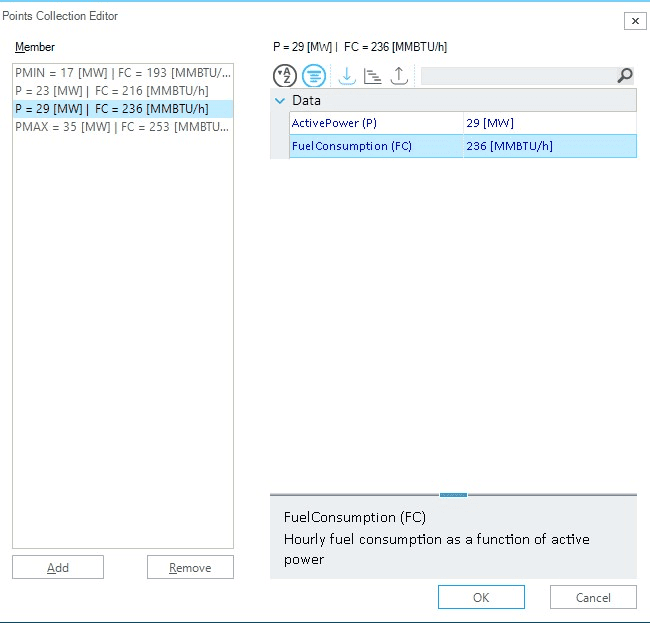Sort properties alphabetically with A-Z icon
The width and height of the screenshot is (650, 623).
coord(284,76)
